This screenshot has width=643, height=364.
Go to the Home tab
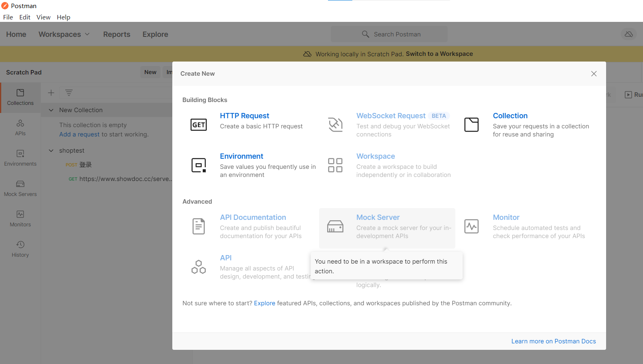click(x=16, y=34)
